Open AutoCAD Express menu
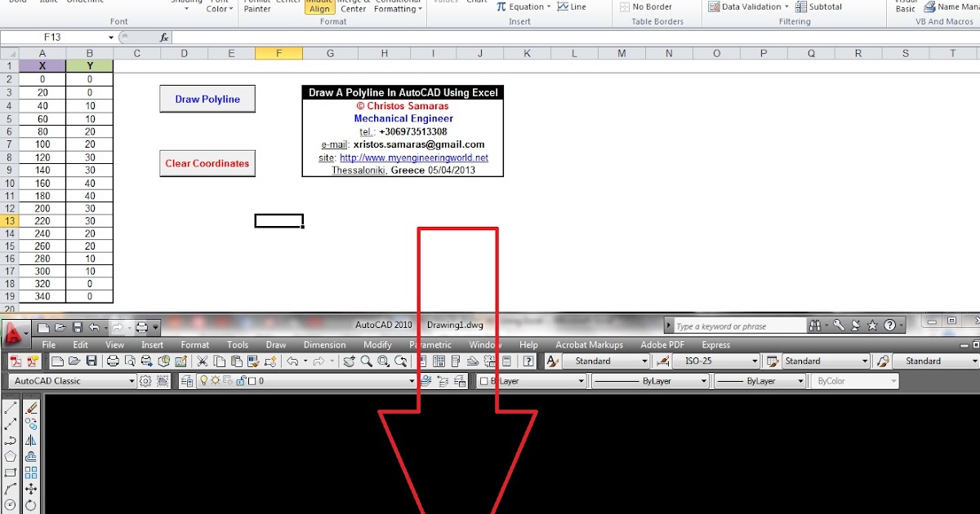The width and height of the screenshot is (980, 514). tap(716, 345)
